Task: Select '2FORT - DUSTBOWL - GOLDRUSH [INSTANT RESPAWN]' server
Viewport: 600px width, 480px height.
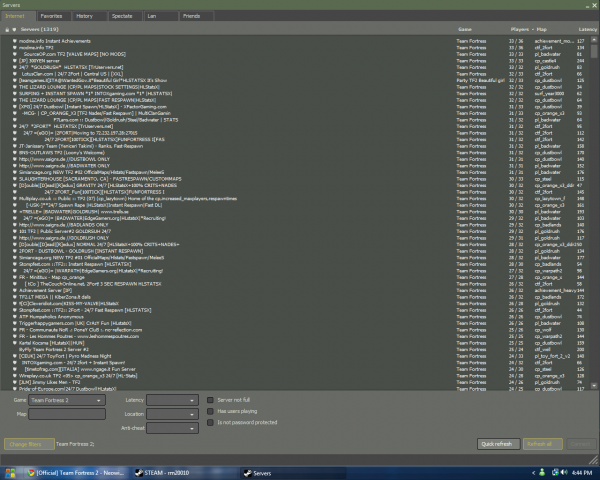Action: [x=298, y=251]
